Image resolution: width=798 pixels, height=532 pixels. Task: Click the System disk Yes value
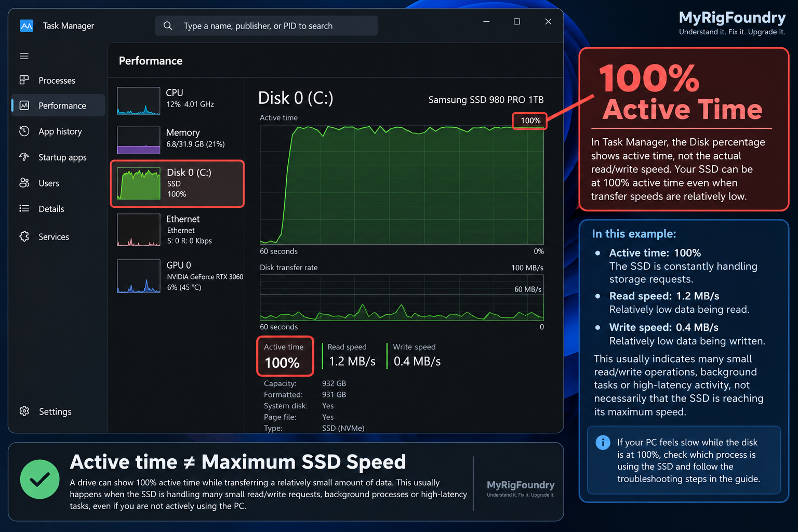point(328,406)
